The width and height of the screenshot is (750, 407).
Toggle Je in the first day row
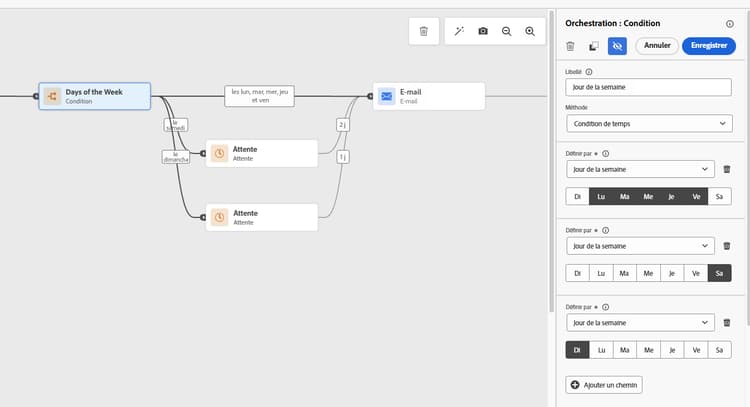(x=672, y=197)
